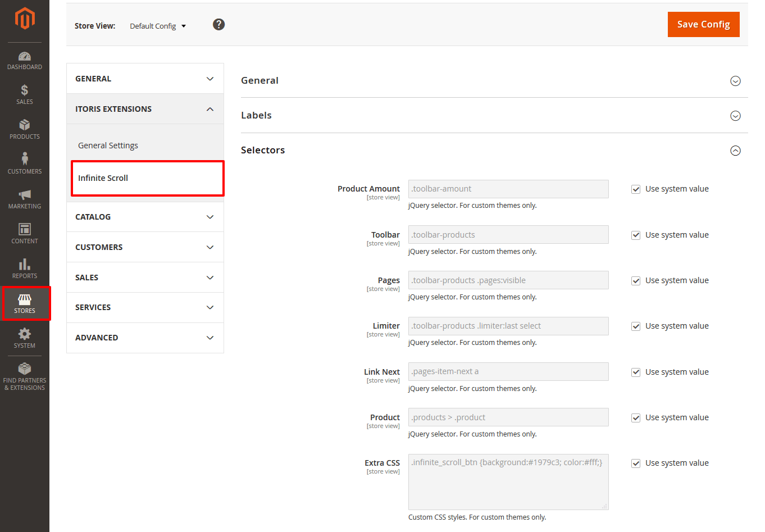Expand the Catalog configuration section

pos(145,217)
